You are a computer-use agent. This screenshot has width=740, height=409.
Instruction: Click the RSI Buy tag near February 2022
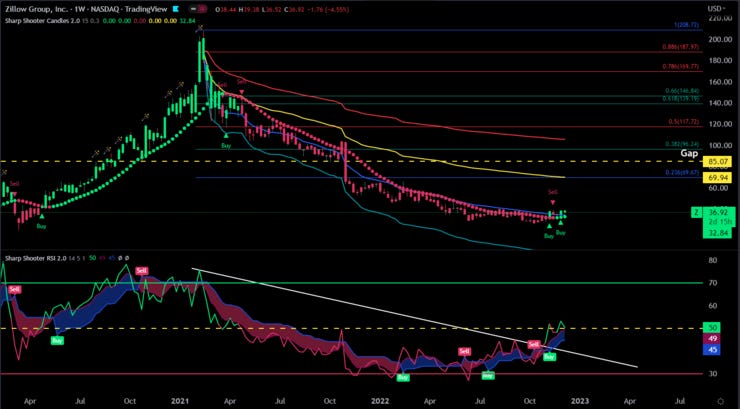[403, 378]
